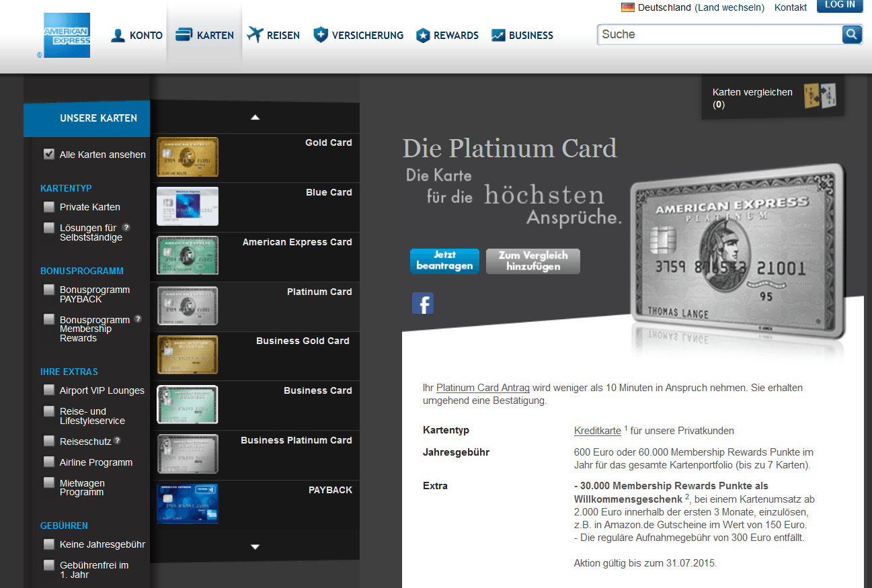Viewport: 872px width, 588px height.
Task: Select the Gold Card thumbnail
Action: [188, 157]
